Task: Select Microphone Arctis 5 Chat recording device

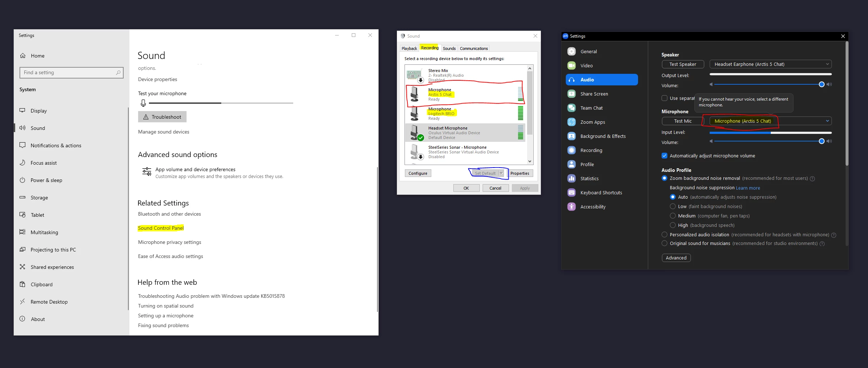Action: 465,94
